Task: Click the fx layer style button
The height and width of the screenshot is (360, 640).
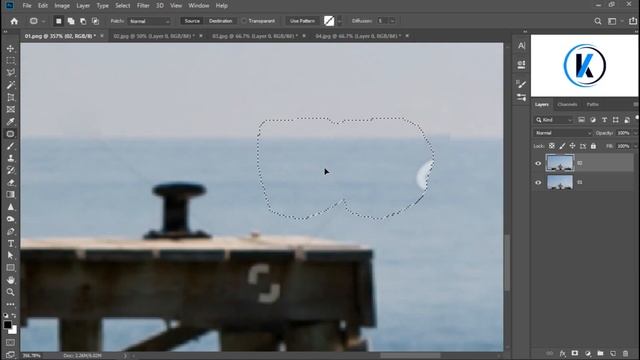Action: [x=562, y=353]
